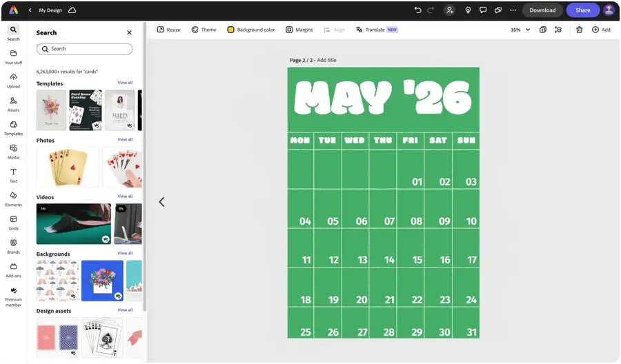Click the My Design file name
The image size is (621, 364).
[x=50, y=10]
